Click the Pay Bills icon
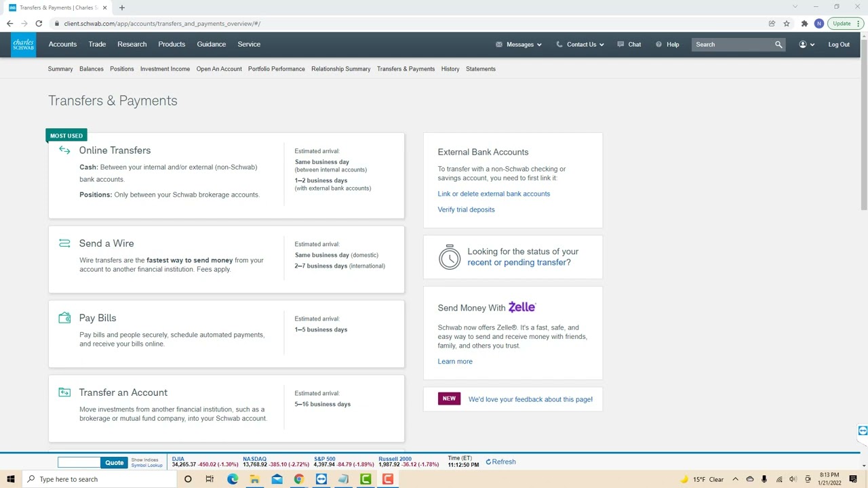868x488 pixels. 64,318
